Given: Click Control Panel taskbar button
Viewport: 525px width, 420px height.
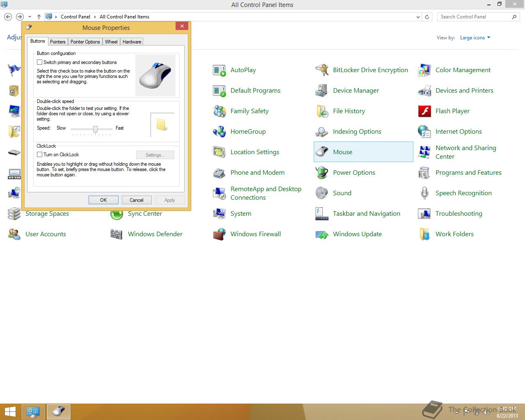Looking at the screenshot, I should 33,412.
